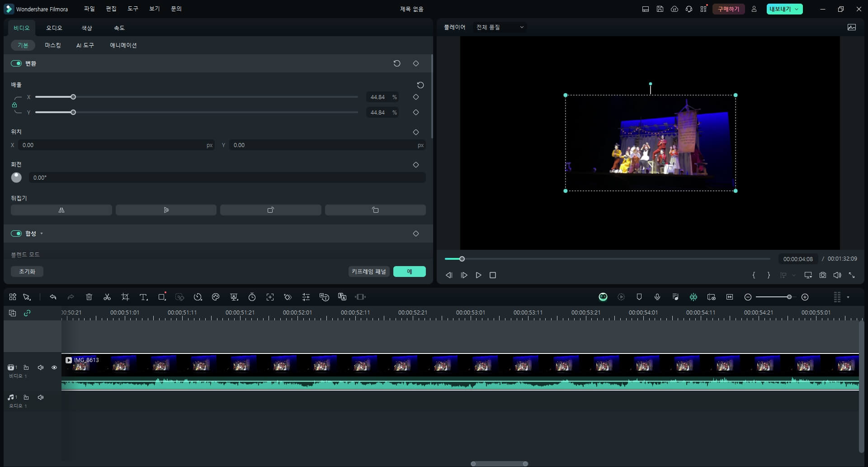Open the user account icon
Screen dimensions: 868x467
[x=754, y=9]
